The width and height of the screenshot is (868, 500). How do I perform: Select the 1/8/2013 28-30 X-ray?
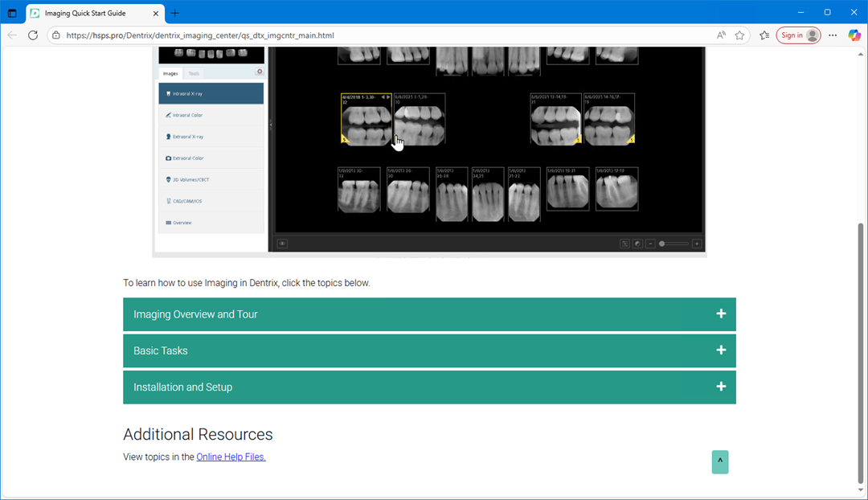(408, 190)
